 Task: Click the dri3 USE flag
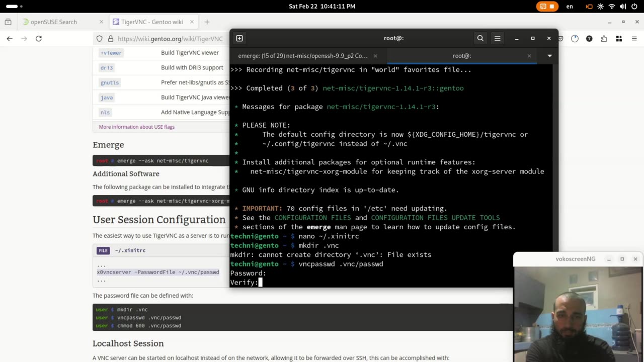107,67
